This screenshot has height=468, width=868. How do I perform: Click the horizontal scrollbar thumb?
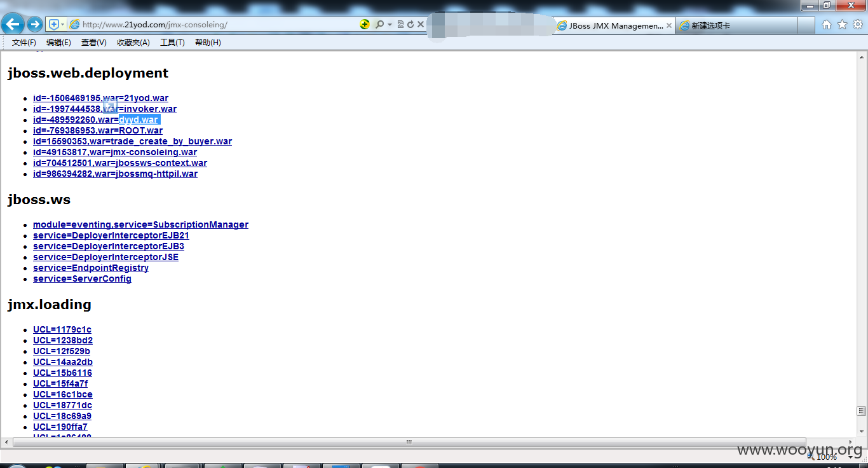pos(410,442)
